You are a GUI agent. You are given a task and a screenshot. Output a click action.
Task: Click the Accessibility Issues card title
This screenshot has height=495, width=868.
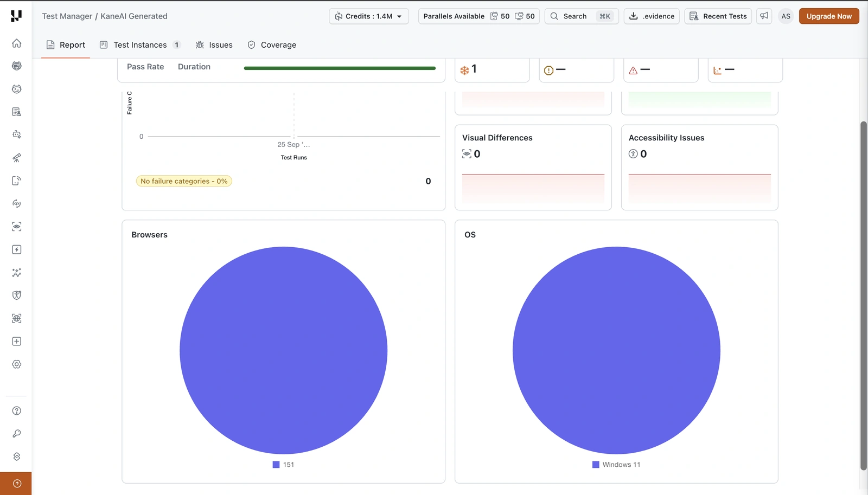point(667,138)
